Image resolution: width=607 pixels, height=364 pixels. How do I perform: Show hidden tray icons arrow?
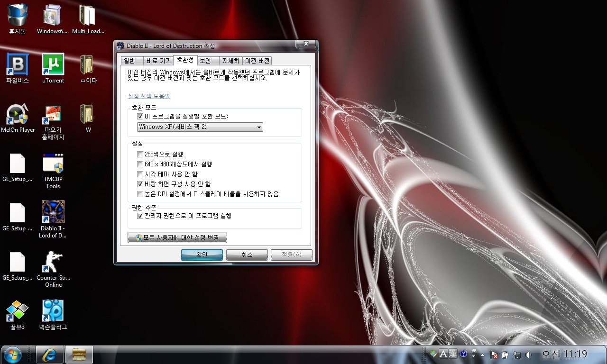click(483, 355)
